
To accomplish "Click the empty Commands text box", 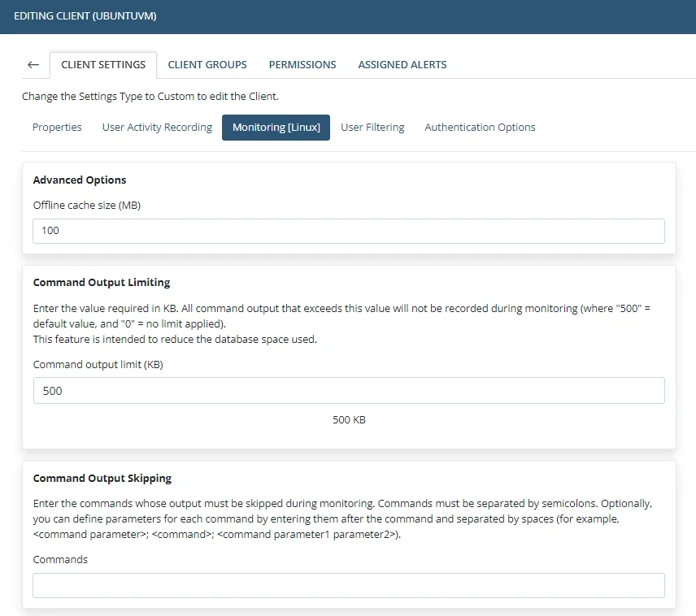I will click(x=349, y=586).
